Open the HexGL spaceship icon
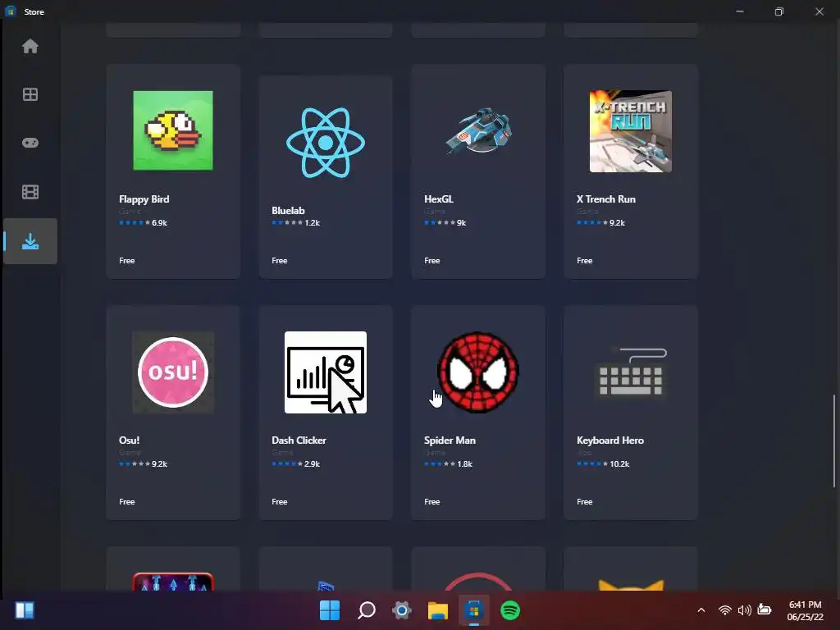The image size is (840, 630). click(478, 130)
